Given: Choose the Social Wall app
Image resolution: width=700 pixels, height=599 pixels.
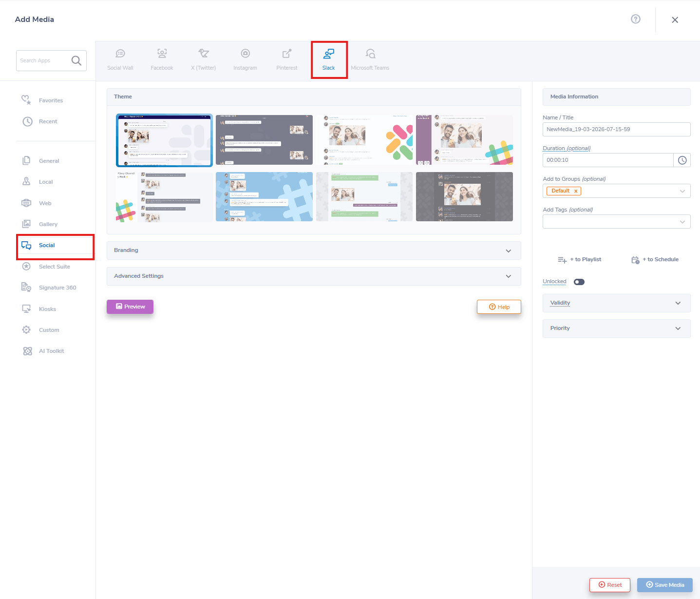Looking at the screenshot, I should (120, 59).
